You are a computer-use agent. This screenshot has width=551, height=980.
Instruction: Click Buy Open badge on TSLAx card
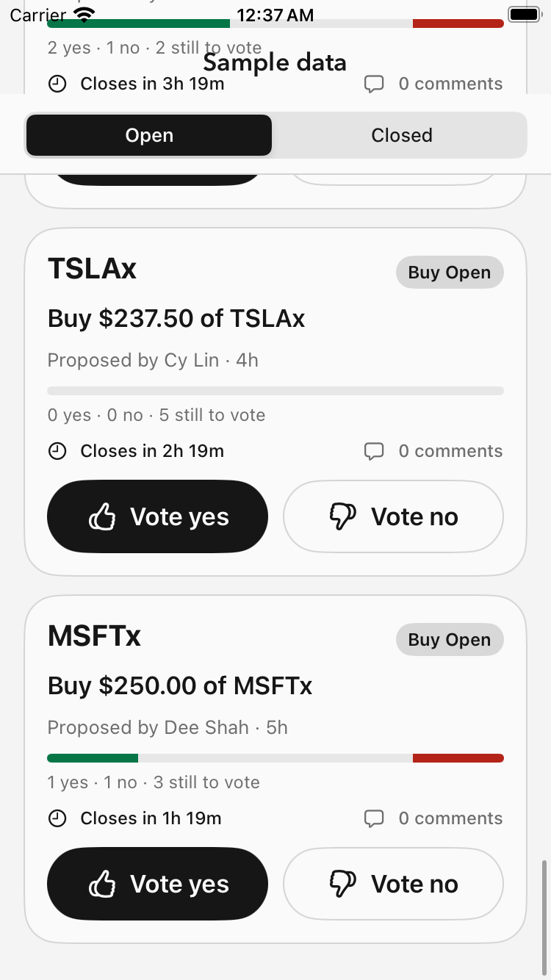click(x=450, y=273)
